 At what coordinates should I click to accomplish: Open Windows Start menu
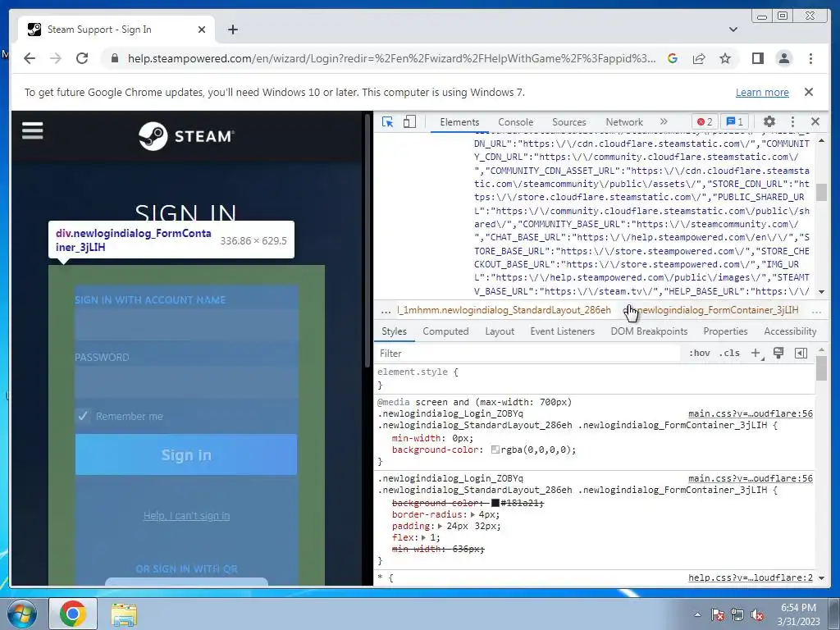coord(22,614)
